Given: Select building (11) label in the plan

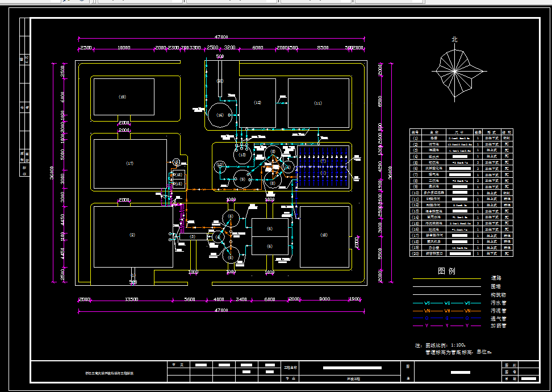Looking at the screenshot, I should (x=318, y=103).
